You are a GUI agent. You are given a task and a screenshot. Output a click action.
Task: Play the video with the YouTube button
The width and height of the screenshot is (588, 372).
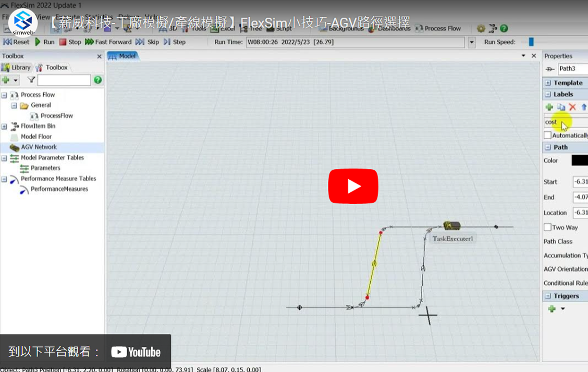353,186
